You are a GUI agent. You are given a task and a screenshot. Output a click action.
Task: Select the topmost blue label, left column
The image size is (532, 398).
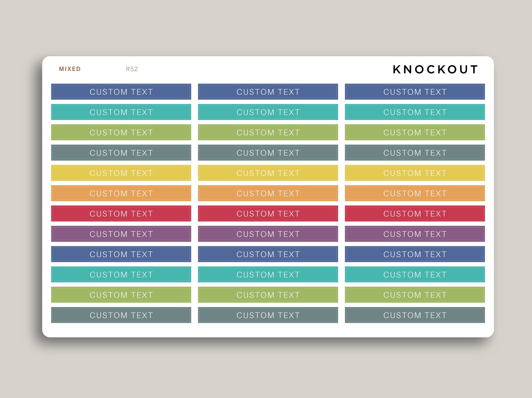121,92
